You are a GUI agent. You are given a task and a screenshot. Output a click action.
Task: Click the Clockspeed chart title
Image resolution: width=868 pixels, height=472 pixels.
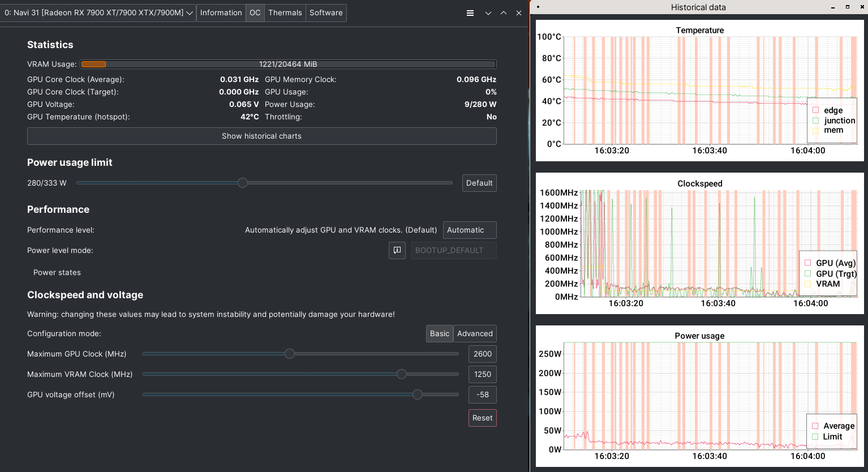point(700,183)
